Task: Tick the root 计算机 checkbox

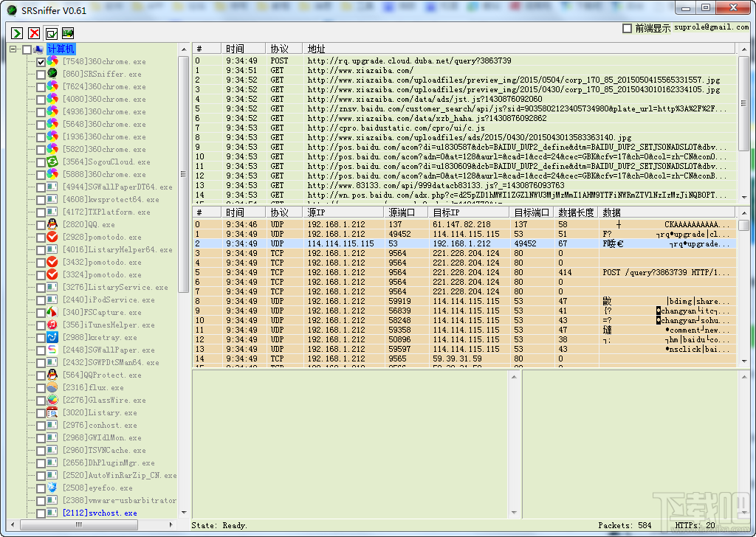Action: [27, 49]
